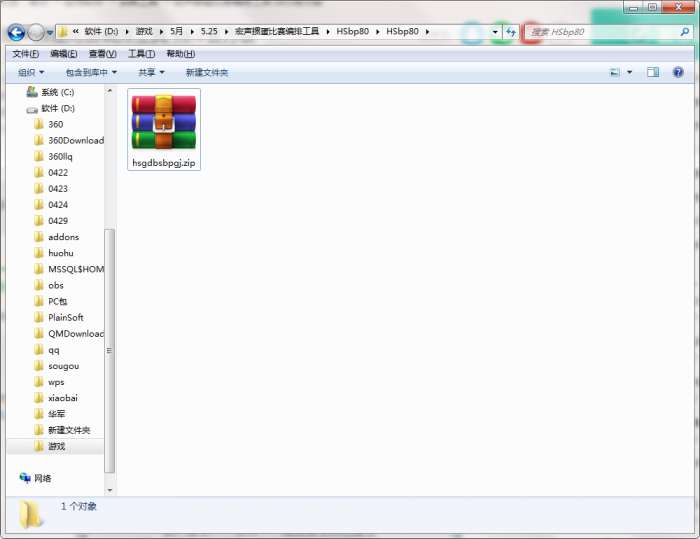Open the 华军 folder in sidebar
700x539 pixels.
(x=57, y=414)
